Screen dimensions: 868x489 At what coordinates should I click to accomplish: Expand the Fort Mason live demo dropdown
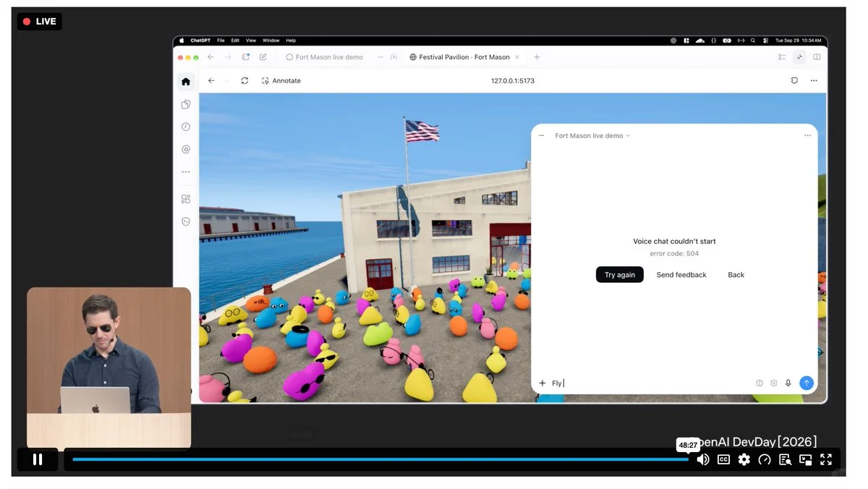592,136
